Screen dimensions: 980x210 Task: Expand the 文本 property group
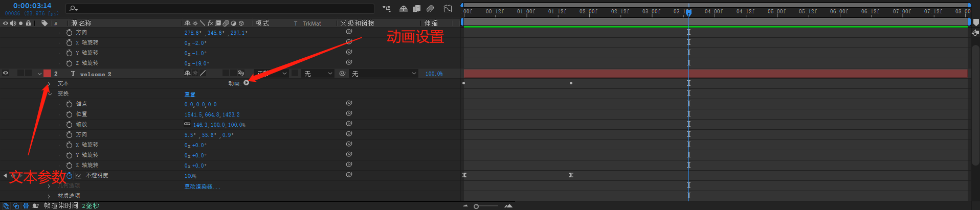[49, 84]
